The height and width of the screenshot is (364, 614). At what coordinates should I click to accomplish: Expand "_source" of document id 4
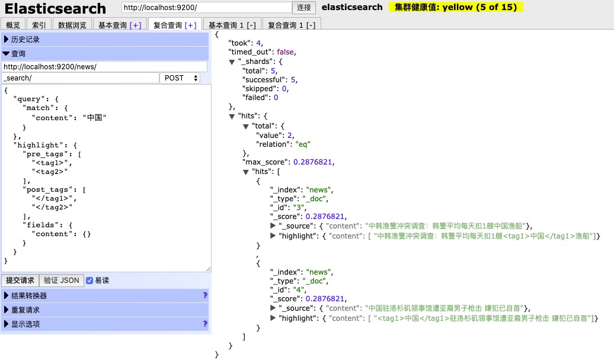[x=273, y=308]
